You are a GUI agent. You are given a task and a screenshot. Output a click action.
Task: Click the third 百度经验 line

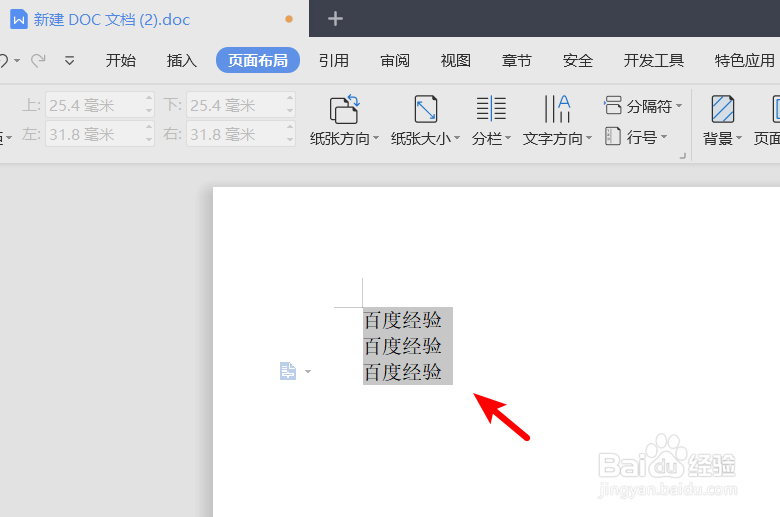pos(402,372)
